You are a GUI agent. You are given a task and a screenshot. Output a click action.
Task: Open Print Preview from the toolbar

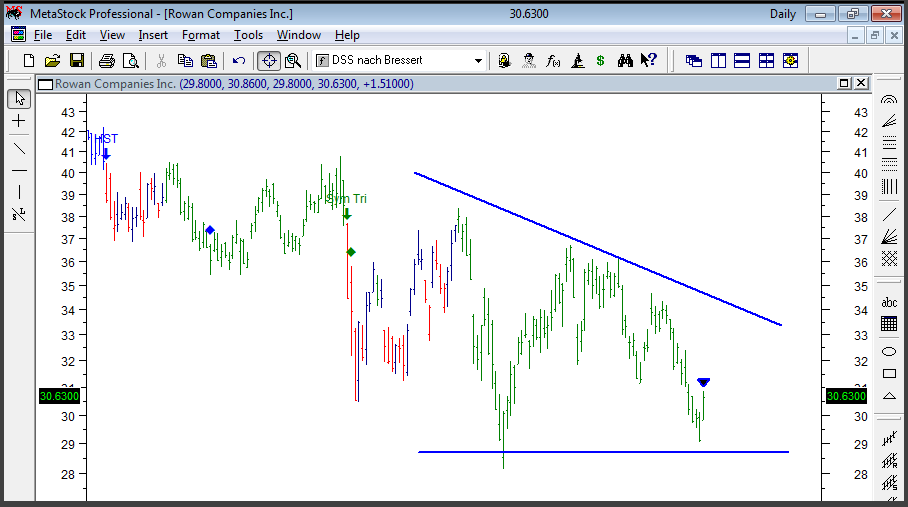pyautogui.click(x=131, y=60)
